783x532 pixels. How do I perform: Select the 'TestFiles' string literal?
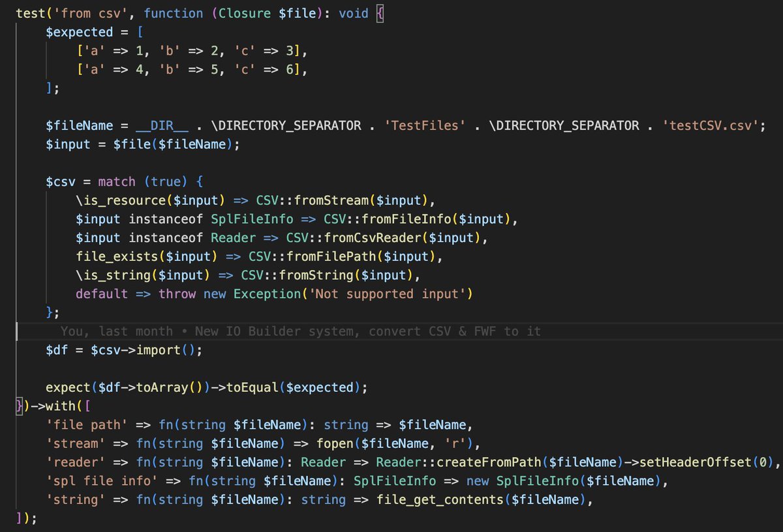[426, 125]
